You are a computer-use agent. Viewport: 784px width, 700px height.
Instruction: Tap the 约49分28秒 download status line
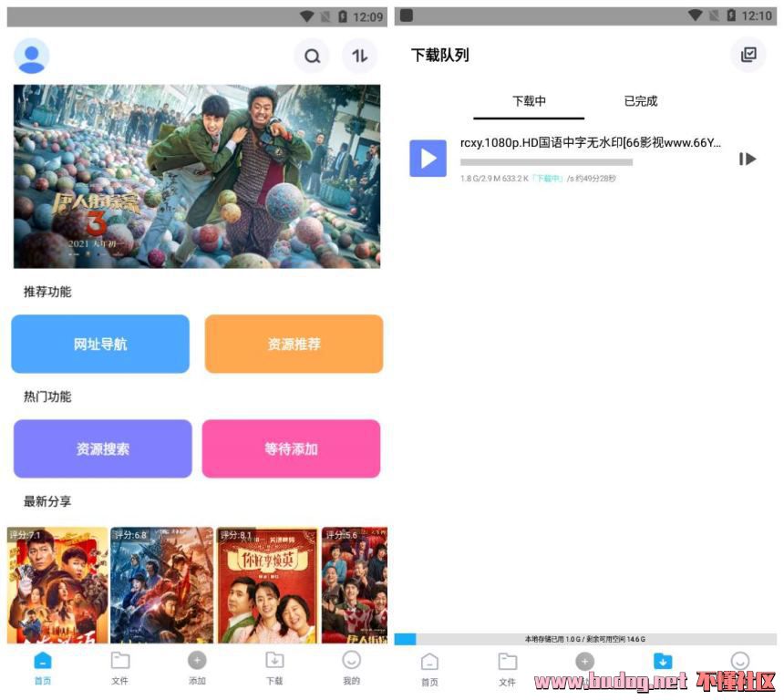[538, 179]
